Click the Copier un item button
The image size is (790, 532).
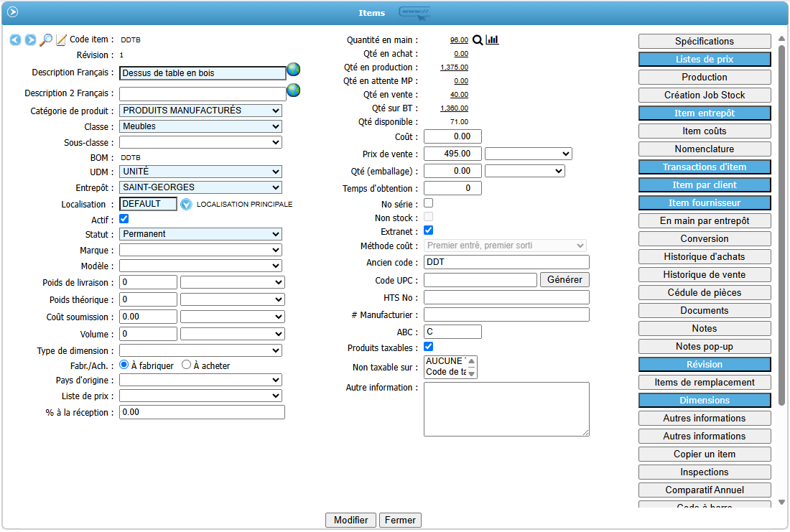[705, 454]
